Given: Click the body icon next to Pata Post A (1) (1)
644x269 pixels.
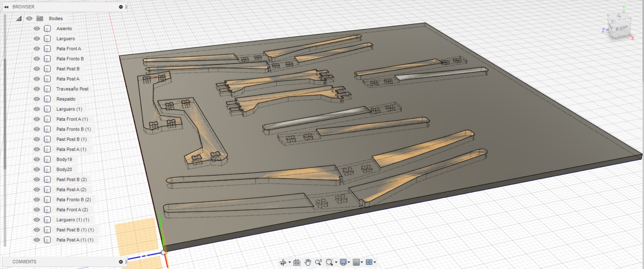Looking at the screenshot, I should (47, 240).
